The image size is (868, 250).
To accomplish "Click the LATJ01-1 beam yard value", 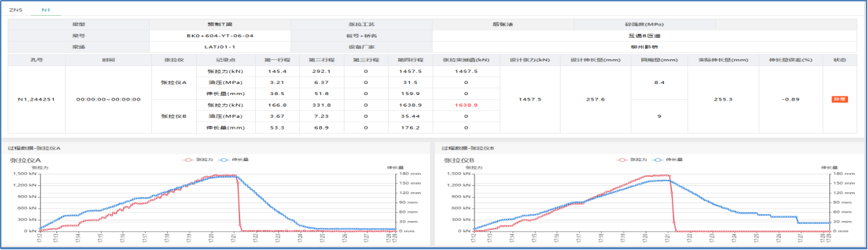I will (x=220, y=47).
